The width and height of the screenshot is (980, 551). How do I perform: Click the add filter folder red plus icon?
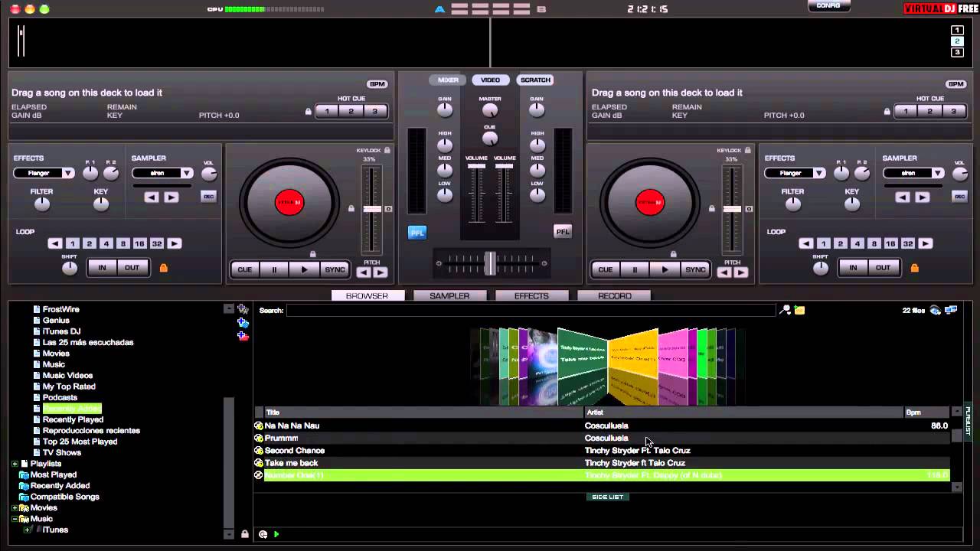coord(243,336)
